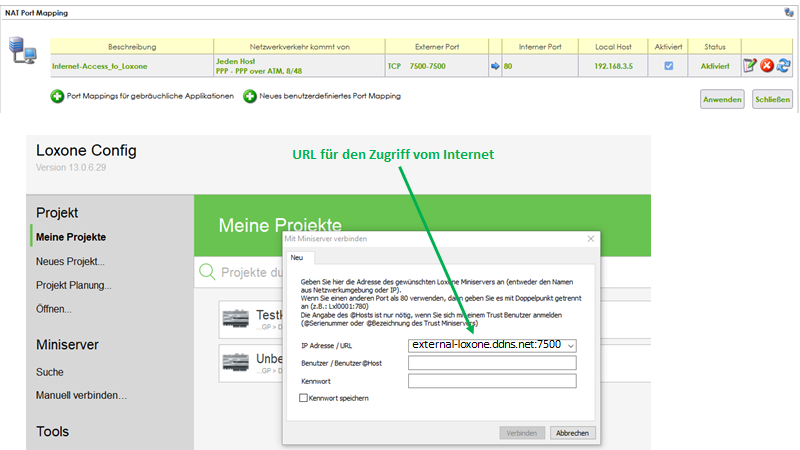Click the Verbinden button in the dialog
This screenshot has height=450, width=800.
[x=522, y=433]
